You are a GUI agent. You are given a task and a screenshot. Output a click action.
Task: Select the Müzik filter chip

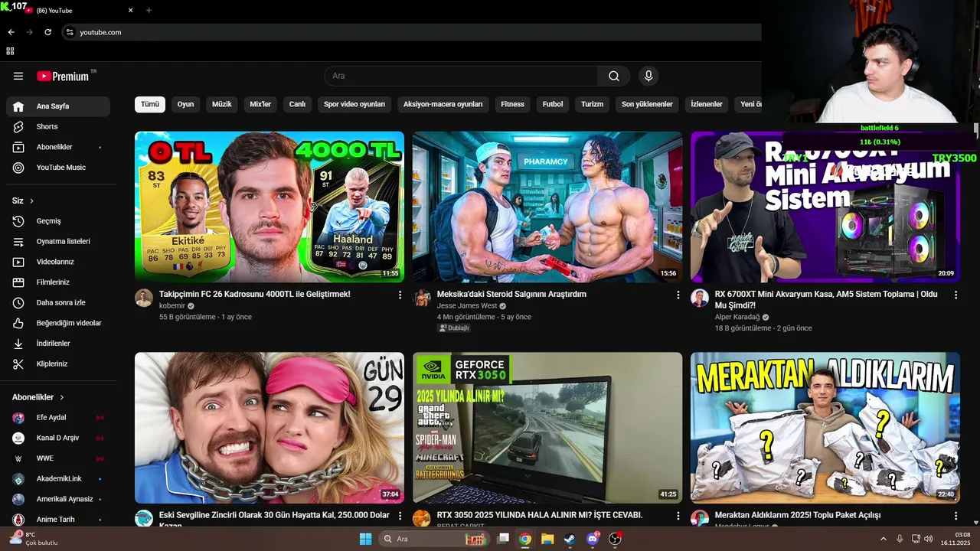click(x=222, y=104)
